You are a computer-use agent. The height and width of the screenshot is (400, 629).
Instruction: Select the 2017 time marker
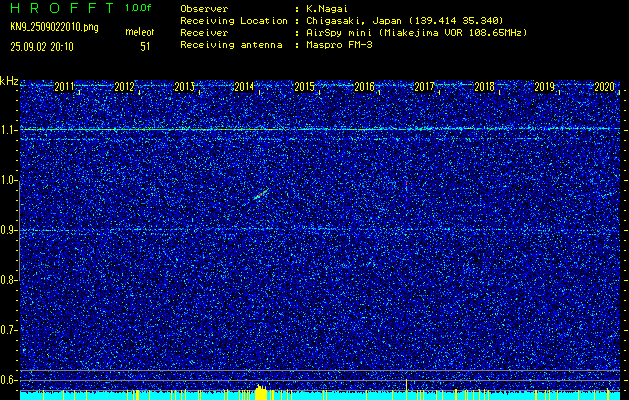(x=424, y=87)
